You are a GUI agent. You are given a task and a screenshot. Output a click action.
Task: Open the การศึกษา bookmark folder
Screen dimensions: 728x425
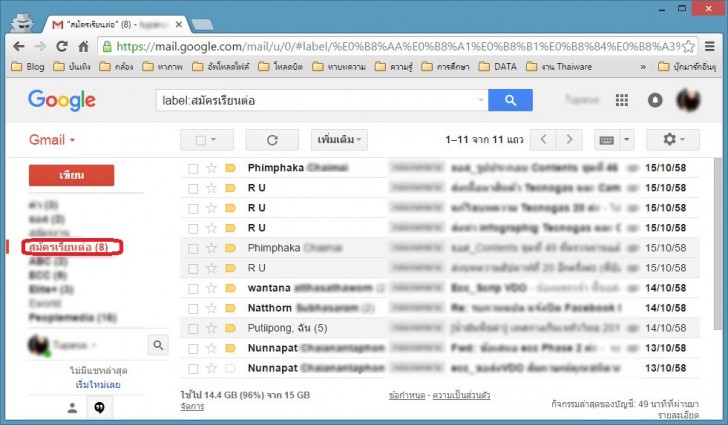[x=446, y=67]
